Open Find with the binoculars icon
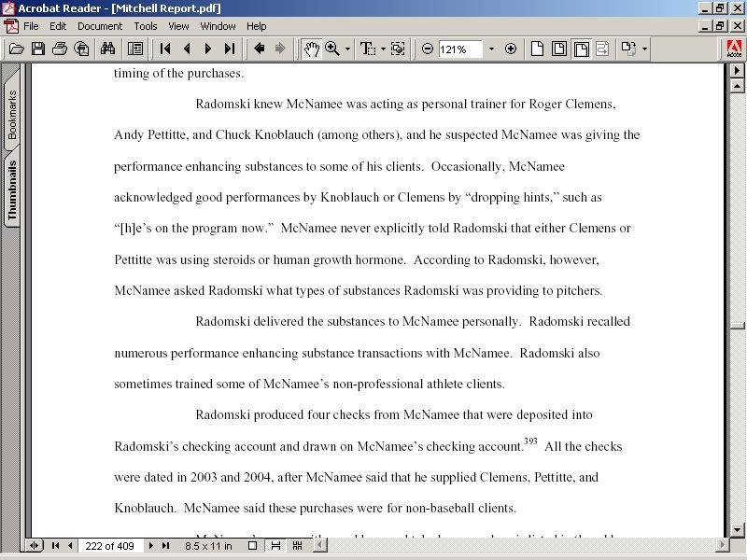747x560 pixels. [x=107, y=49]
